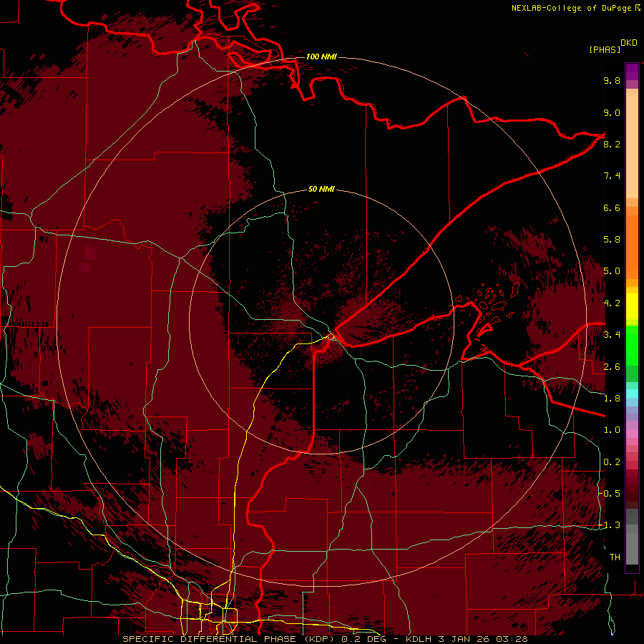Click the peach segment of the color bar

(632, 147)
